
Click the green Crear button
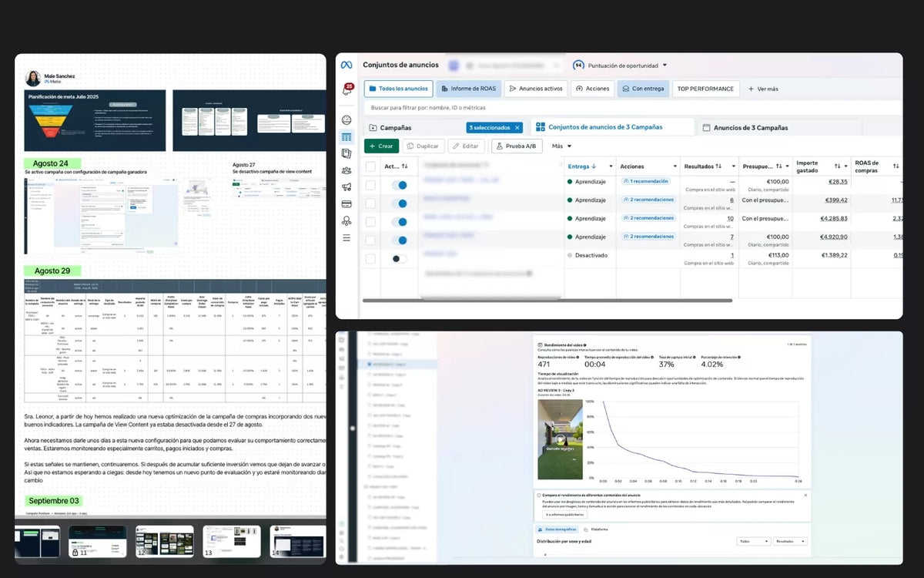381,146
